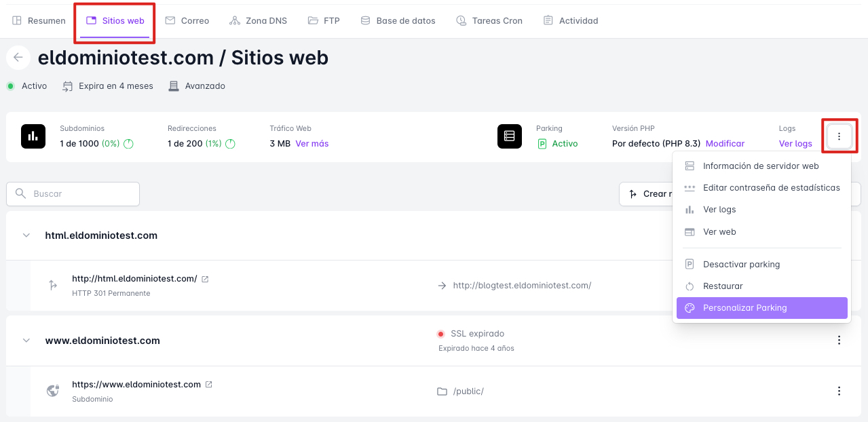Choose Desactivar parking in the dropdown menu
Viewport: 868px width, 422px height.
coord(741,265)
